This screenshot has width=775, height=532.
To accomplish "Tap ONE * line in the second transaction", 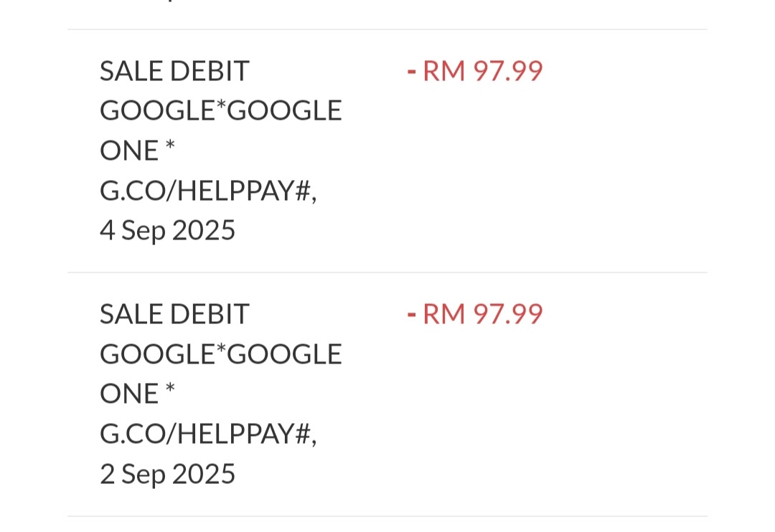I will pyautogui.click(x=137, y=394).
